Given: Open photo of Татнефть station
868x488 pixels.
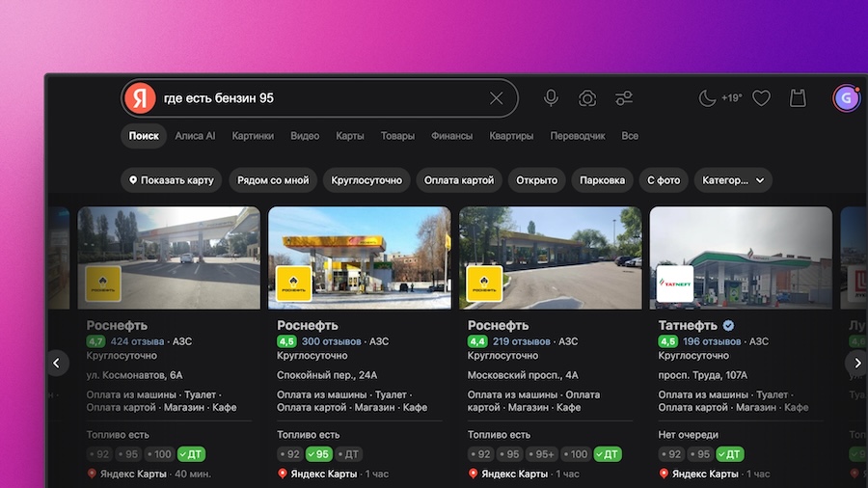Looking at the screenshot, I should tap(741, 258).
